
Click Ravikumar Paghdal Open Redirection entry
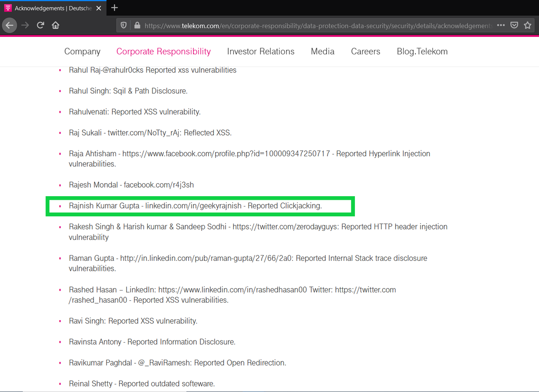click(x=177, y=363)
